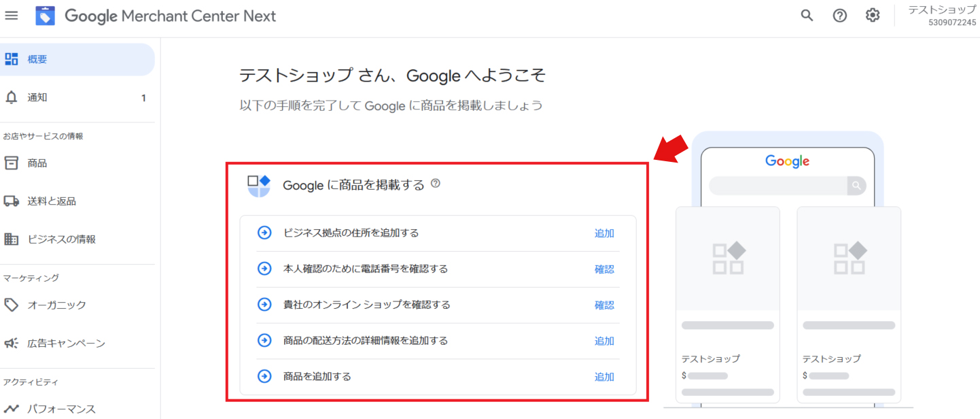Viewport: 980px width, 419px height.
Task: Click the notification count 1 badge
Action: pyautogui.click(x=143, y=98)
